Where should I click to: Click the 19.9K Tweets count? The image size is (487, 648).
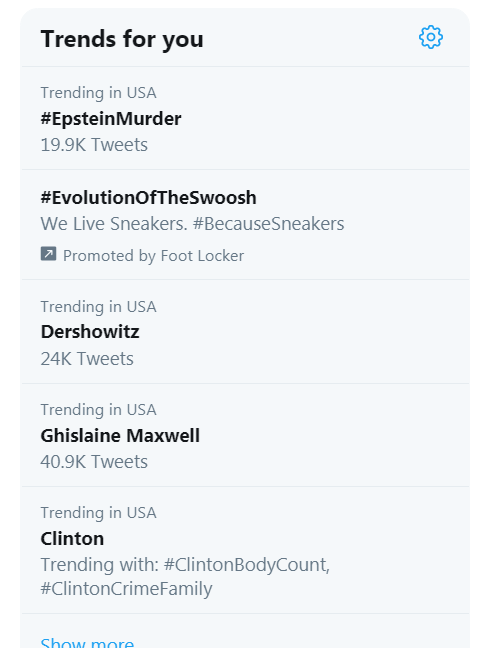click(x=94, y=145)
